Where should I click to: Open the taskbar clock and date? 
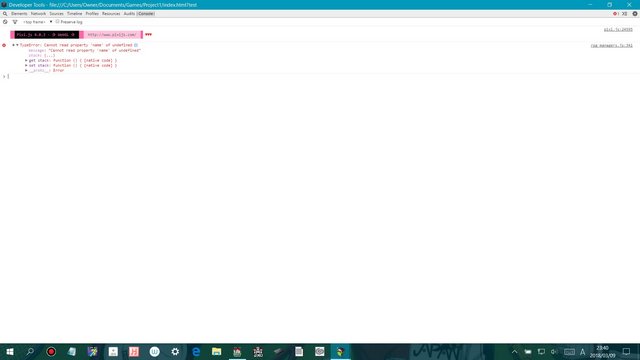click(602, 351)
